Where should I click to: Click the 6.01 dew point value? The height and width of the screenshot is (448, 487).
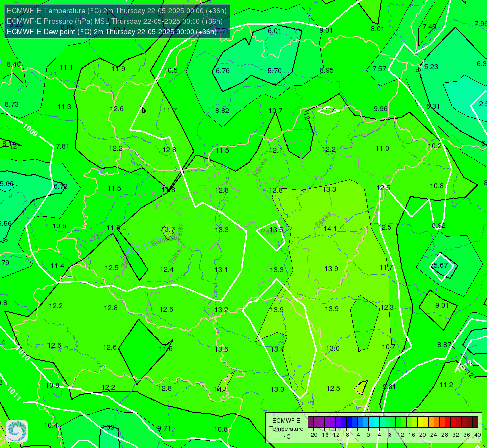click(x=274, y=31)
